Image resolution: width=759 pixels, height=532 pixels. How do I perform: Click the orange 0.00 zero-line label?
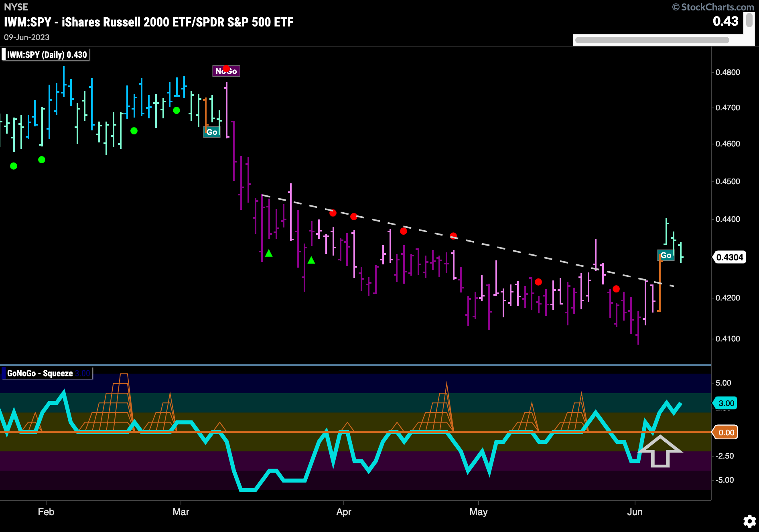coord(726,433)
